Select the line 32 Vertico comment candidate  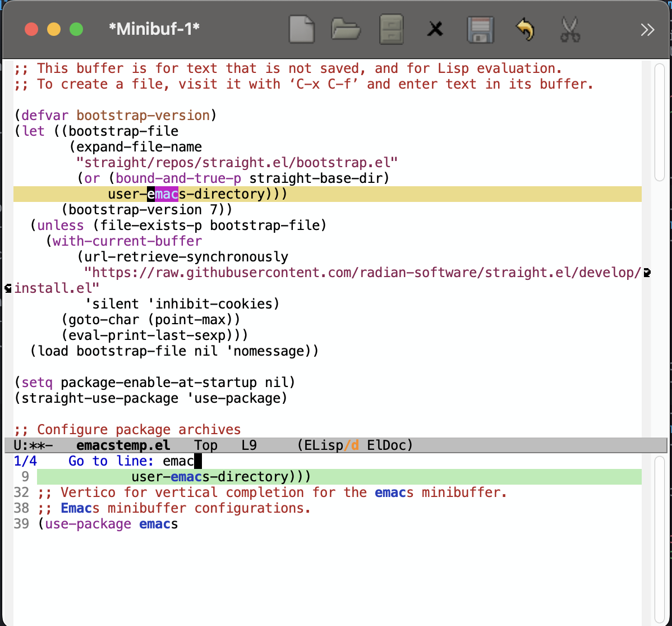pos(328,492)
